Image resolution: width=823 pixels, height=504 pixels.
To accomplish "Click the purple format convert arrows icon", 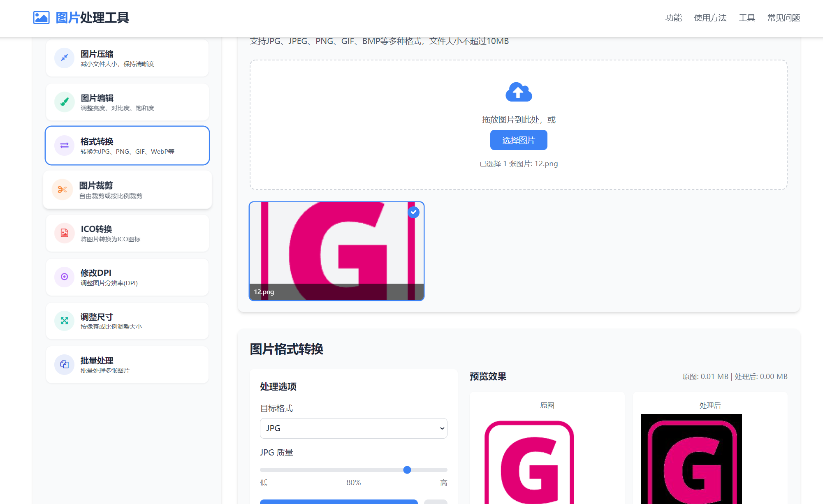I will coord(65,146).
